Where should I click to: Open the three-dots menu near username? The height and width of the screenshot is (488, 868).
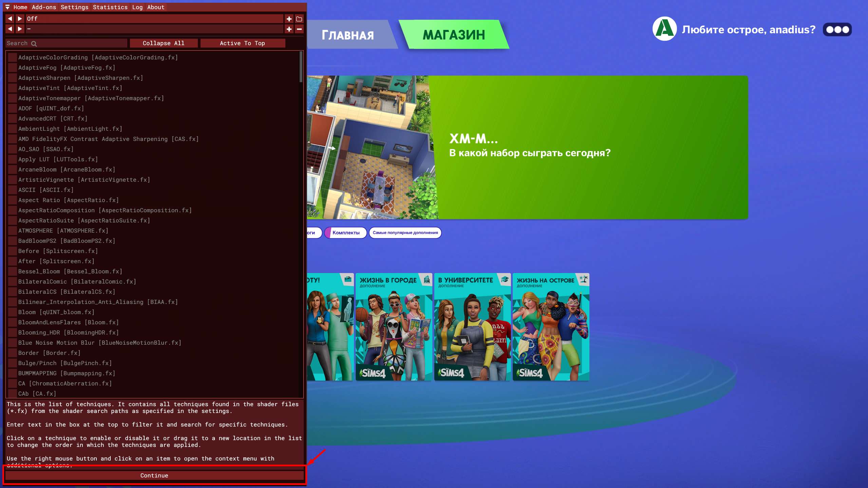pyautogui.click(x=837, y=30)
